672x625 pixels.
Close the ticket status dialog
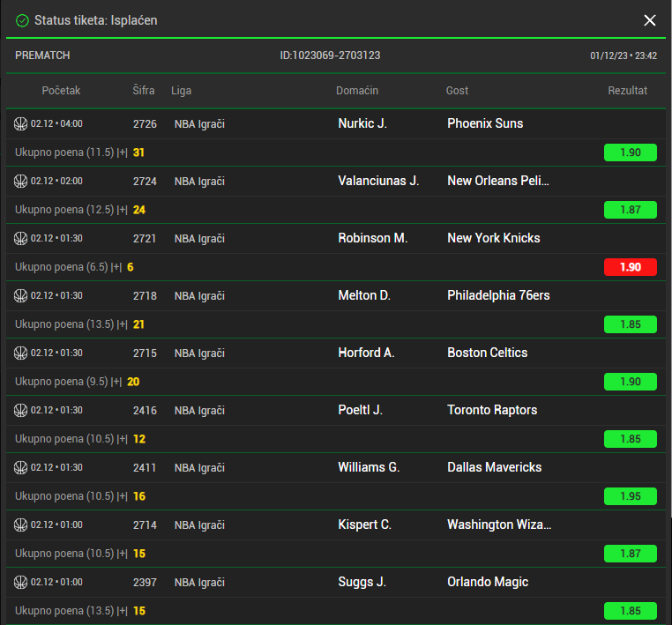pyautogui.click(x=650, y=20)
